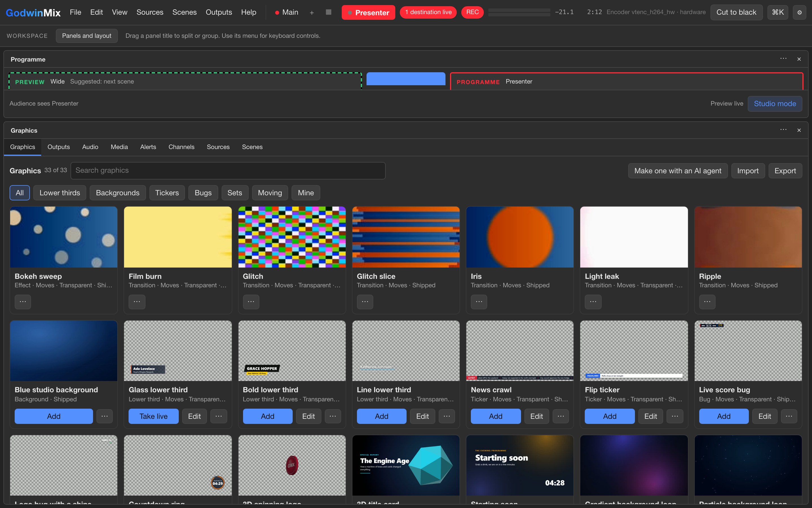The image size is (812, 508).
Task: Click the audio level meter bar
Action: pos(519,12)
